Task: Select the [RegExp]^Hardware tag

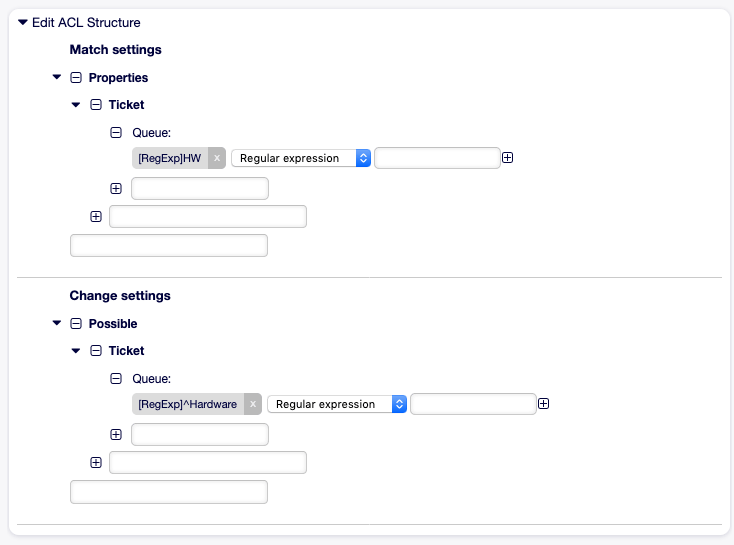Action: pyautogui.click(x=187, y=404)
